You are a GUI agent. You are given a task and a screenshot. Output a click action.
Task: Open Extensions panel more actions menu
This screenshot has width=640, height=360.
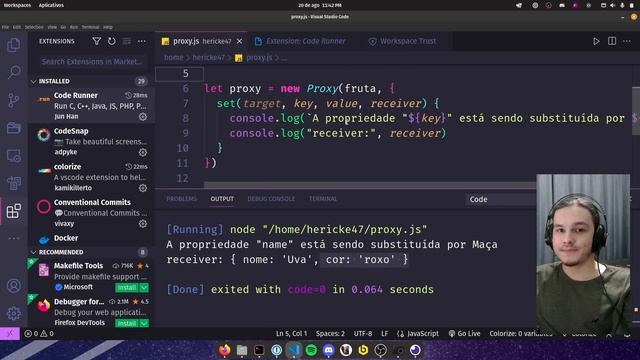142,41
